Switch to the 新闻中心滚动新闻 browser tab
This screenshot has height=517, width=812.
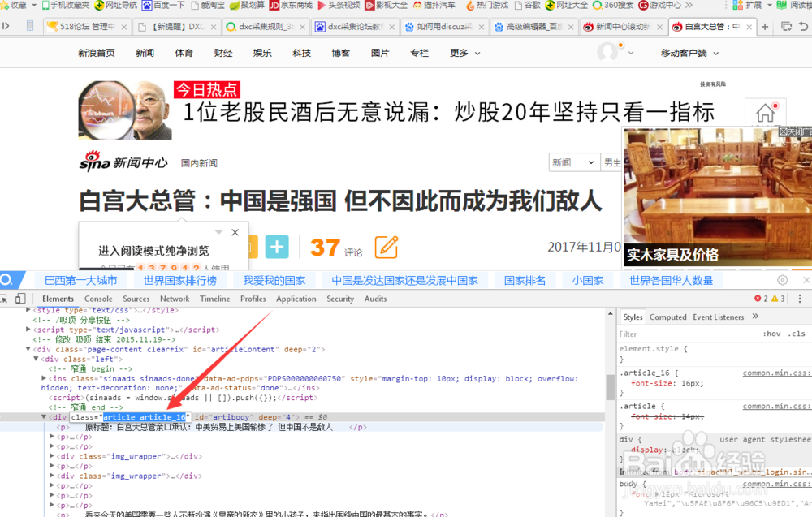[623, 27]
